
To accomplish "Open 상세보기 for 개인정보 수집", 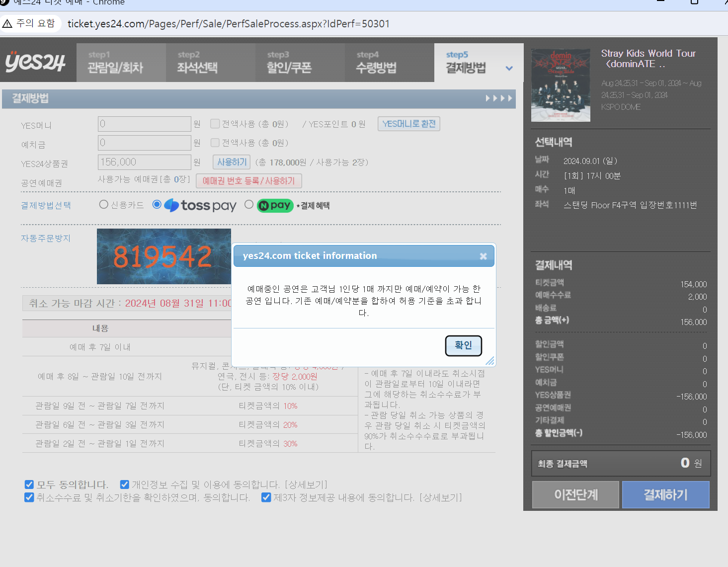I will coord(306,485).
